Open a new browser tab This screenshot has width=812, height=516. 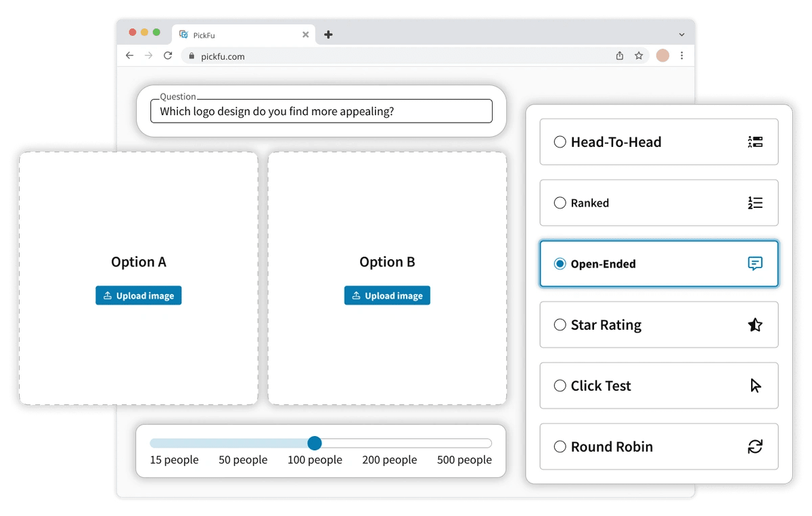click(328, 35)
